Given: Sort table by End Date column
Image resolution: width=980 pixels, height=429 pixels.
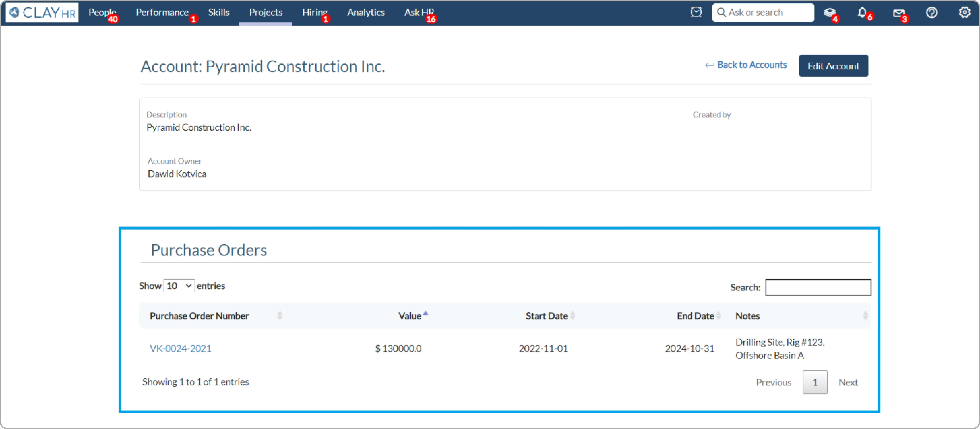Looking at the screenshot, I should (x=695, y=316).
